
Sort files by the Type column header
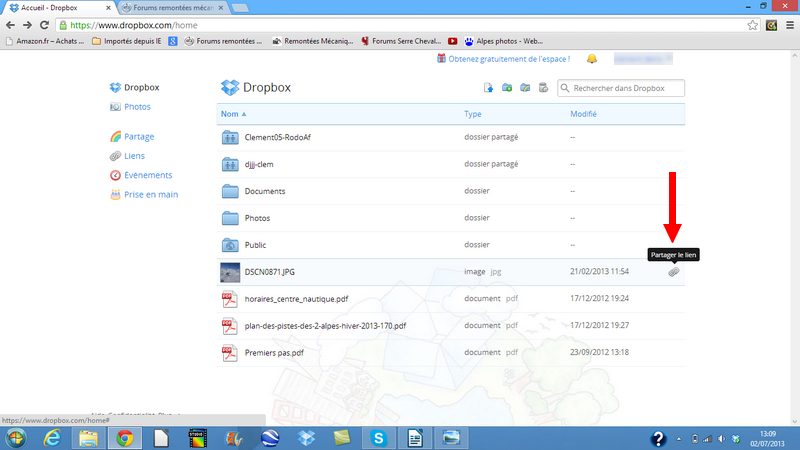click(x=472, y=114)
